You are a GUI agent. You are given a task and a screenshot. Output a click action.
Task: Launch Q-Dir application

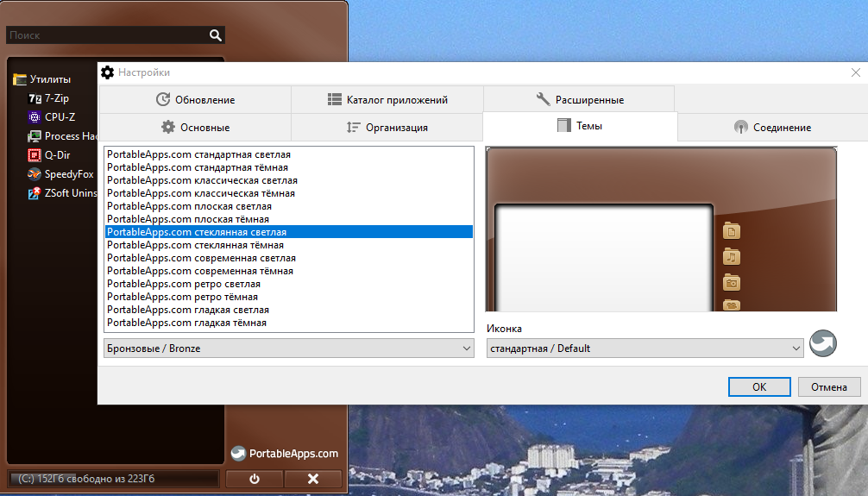point(49,155)
